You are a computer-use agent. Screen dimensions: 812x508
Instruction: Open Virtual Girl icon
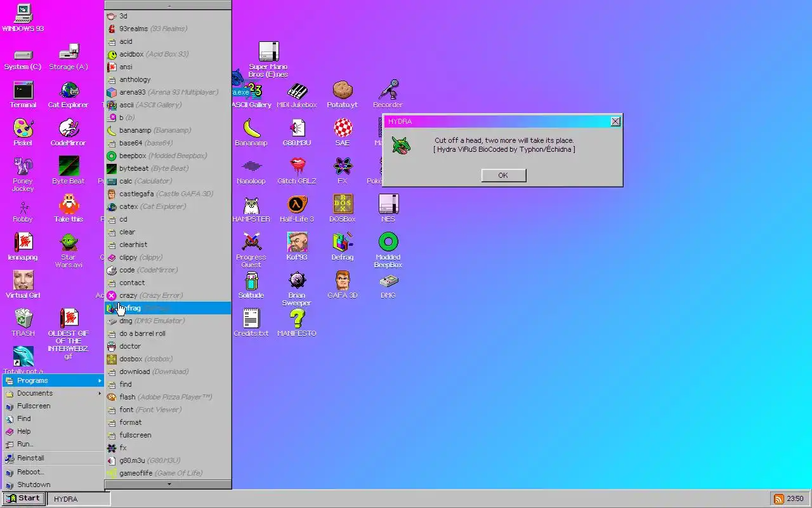[x=23, y=284]
